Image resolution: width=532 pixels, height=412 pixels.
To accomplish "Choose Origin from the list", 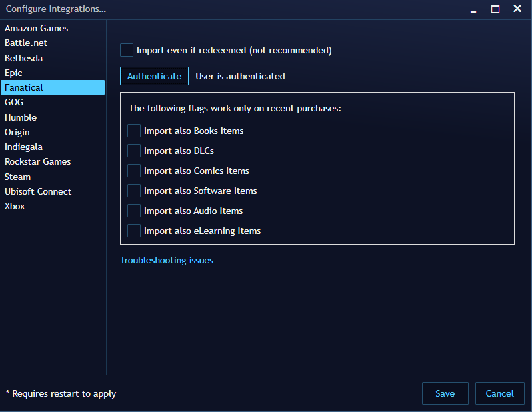I will click(x=53, y=132).
